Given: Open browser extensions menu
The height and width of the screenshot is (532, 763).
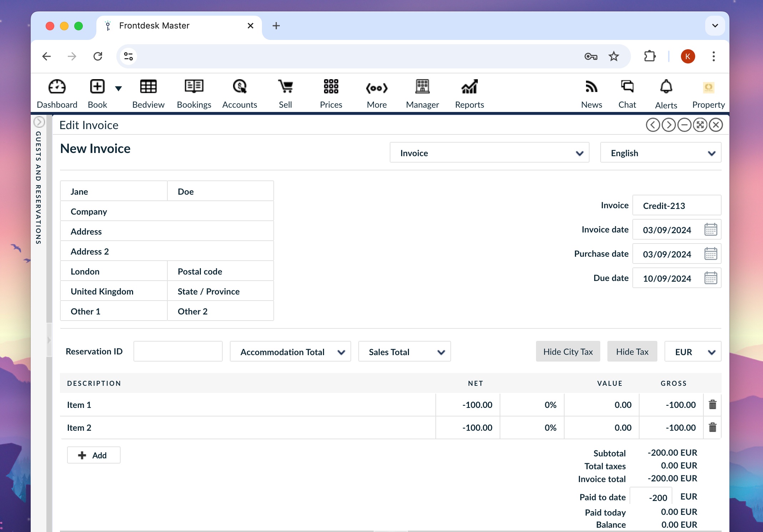Looking at the screenshot, I should pyautogui.click(x=650, y=56).
